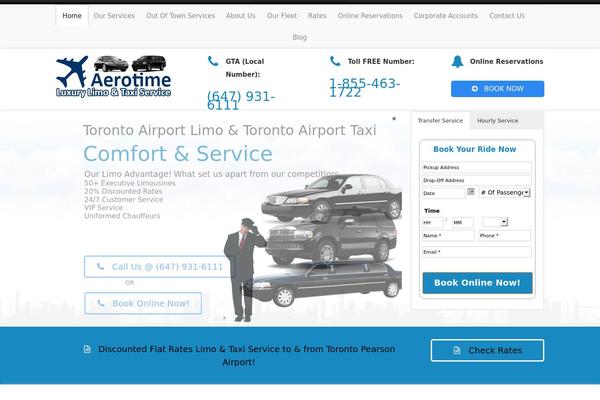Click the BOOK NOW button
The width and height of the screenshot is (600, 400).
click(x=497, y=89)
